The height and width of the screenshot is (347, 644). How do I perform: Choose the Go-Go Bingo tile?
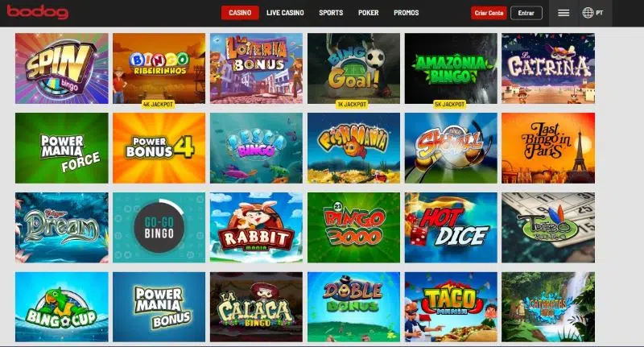point(159,228)
